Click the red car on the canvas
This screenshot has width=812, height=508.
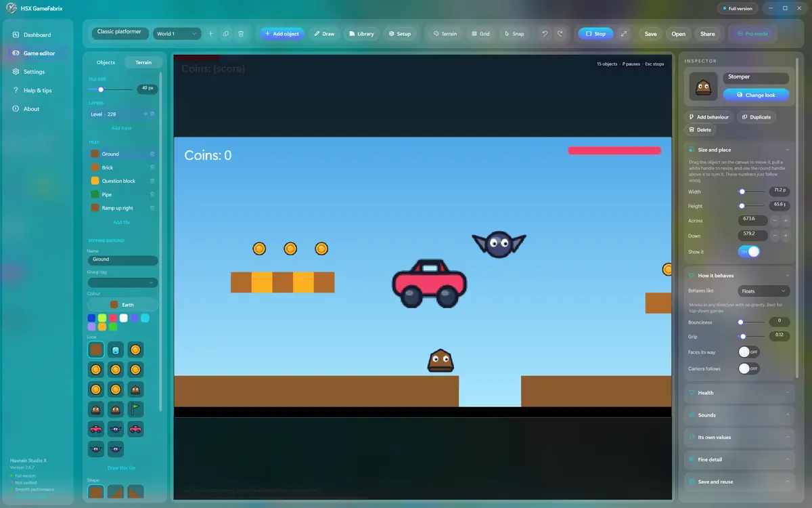(430, 283)
